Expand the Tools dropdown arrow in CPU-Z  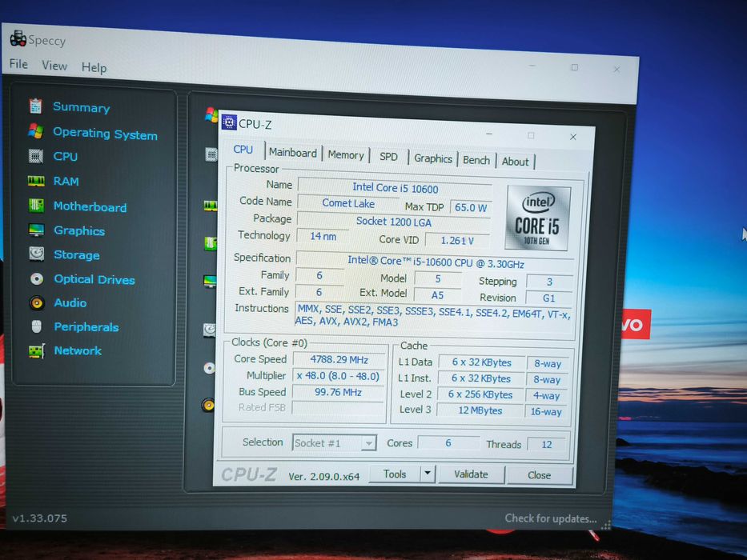(428, 474)
